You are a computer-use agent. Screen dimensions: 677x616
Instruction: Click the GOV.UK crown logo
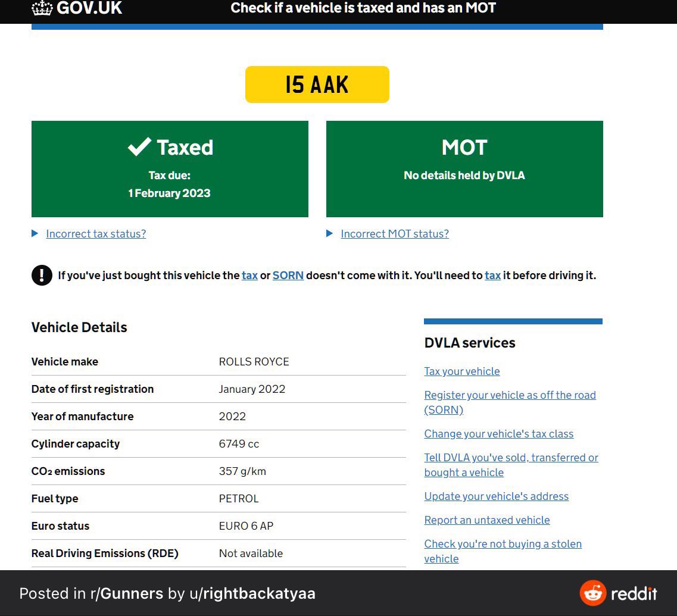[42, 8]
